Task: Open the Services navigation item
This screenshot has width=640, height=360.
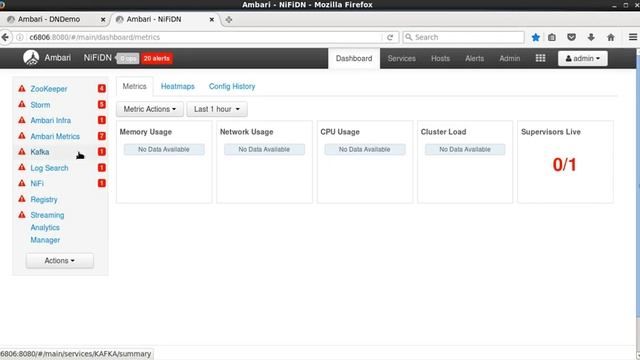Action: pyautogui.click(x=401, y=58)
